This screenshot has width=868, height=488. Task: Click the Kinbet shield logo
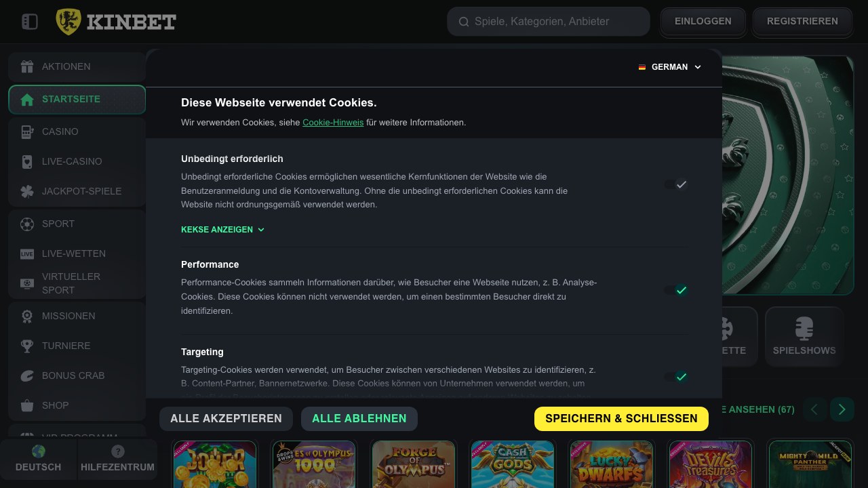pyautogui.click(x=68, y=22)
